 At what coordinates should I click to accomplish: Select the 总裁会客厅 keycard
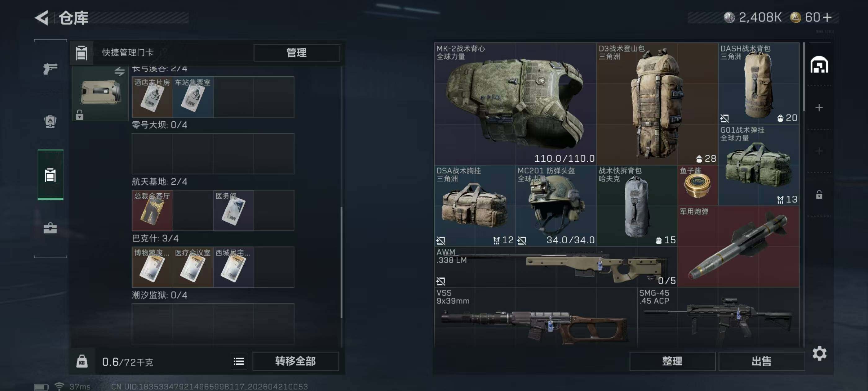152,210
